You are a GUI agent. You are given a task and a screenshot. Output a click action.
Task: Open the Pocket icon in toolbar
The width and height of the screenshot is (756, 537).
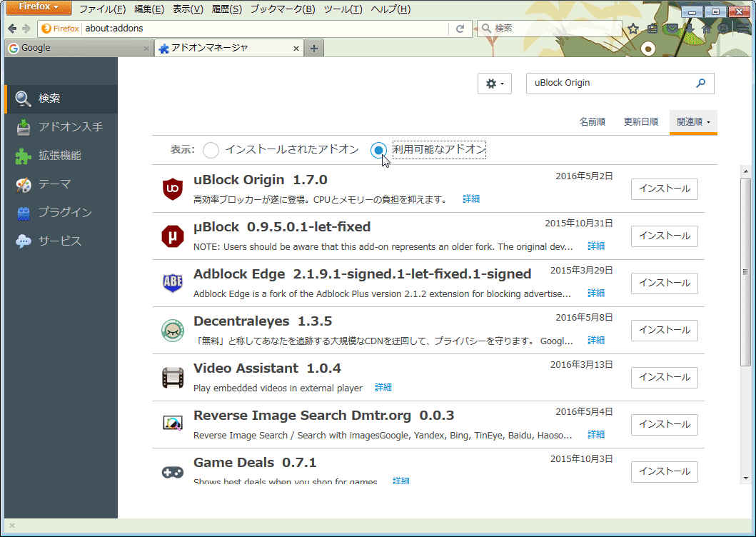(672, 29)
